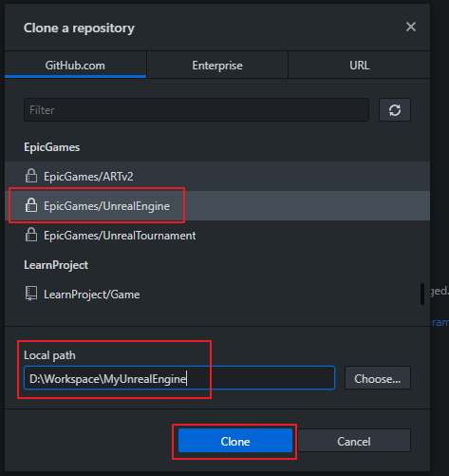This screenshot has height=476, width=449.
Task: Click the lock icon next to EpicGames/ARTv2
Action: coord(31,176)
